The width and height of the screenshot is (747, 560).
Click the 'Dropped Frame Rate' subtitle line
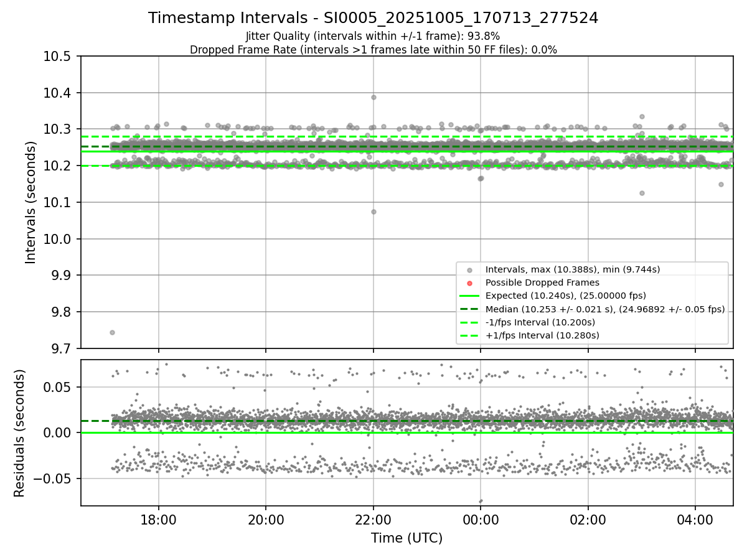[x=373, y=50]
